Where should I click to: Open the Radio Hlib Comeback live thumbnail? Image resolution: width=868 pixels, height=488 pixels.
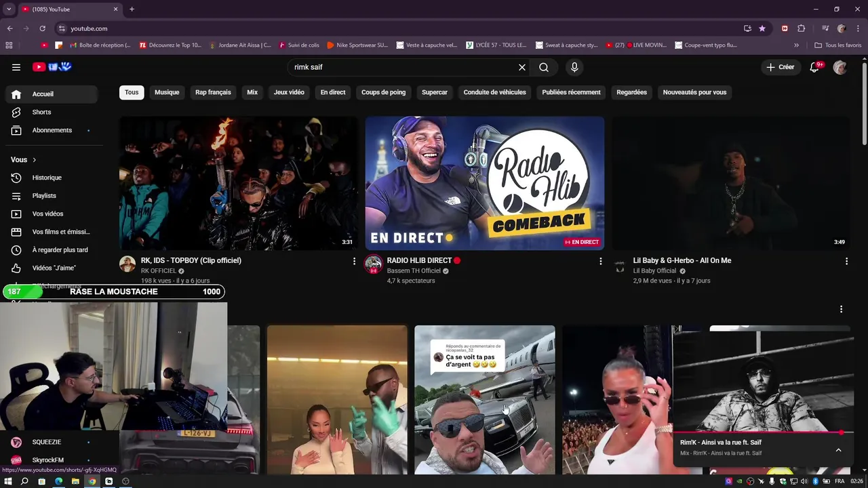(485, 183)
